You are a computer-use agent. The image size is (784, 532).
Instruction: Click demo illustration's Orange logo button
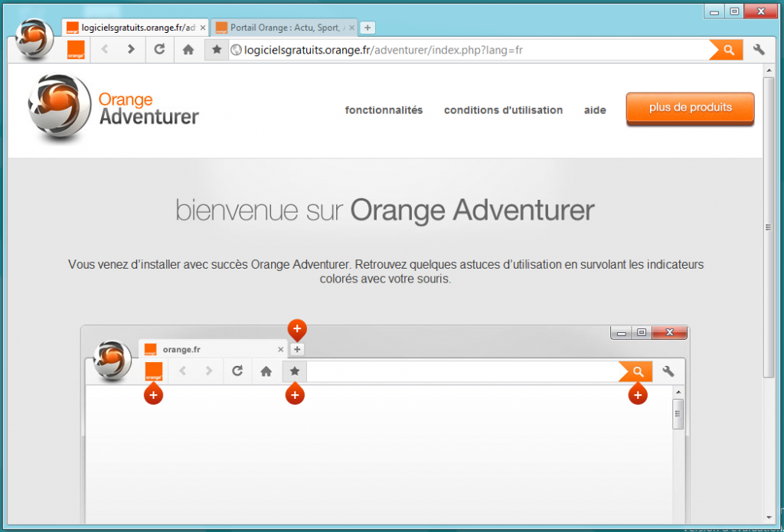(x=153, y=371)
